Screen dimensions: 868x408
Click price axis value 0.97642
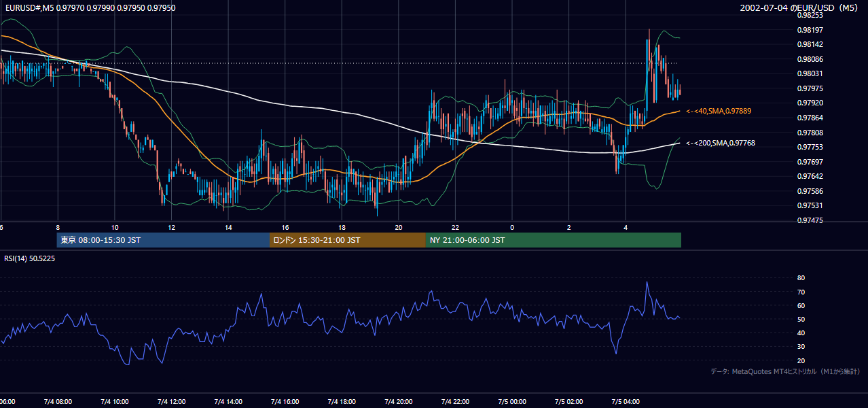point(810,176)
